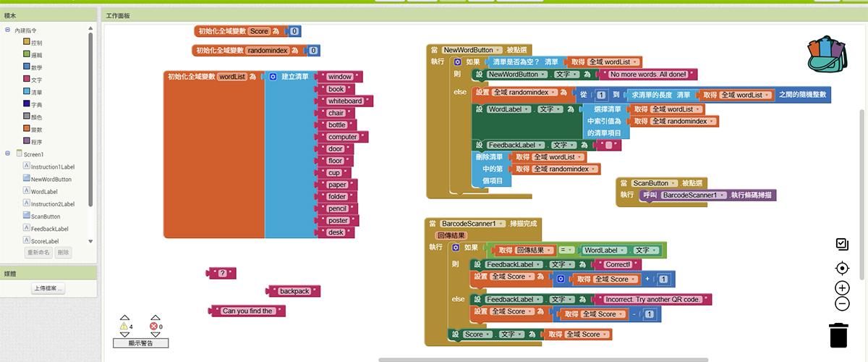Zoom in with the plus icon
868x362 pixels.
842,288
